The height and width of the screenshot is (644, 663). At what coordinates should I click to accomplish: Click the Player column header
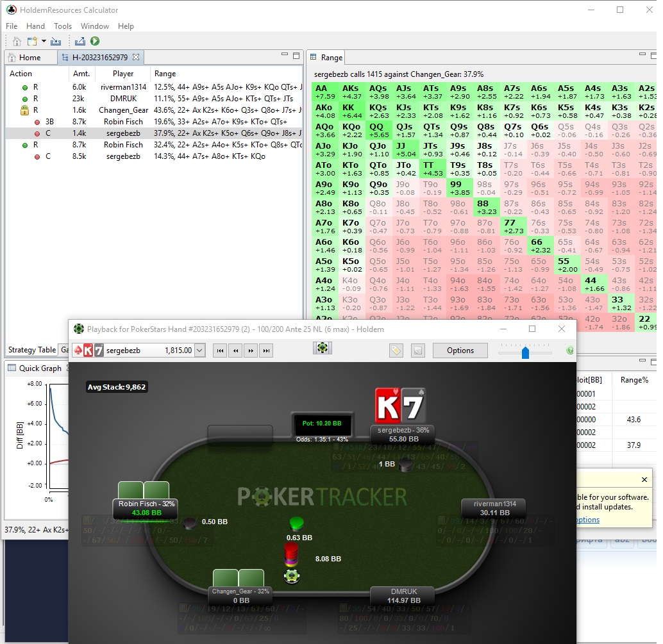(123, 74)
